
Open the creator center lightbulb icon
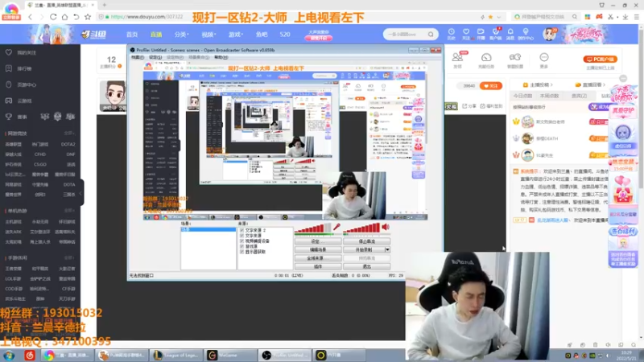pos(526,34)
